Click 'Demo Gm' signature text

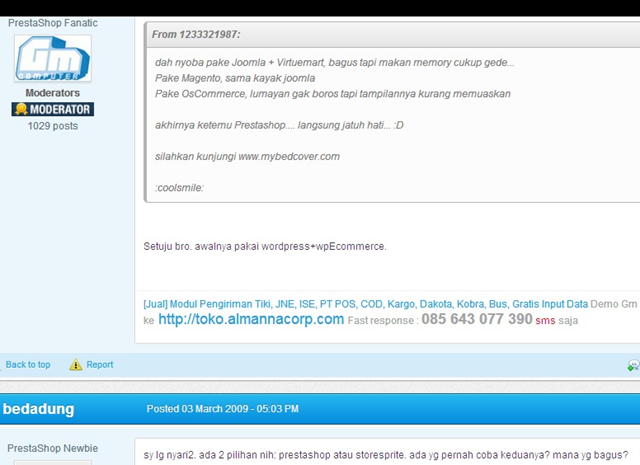tap(613, 304)
